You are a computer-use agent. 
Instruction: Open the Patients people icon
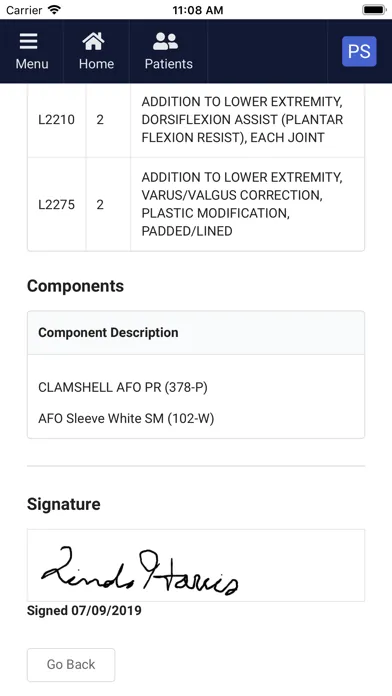(x=165, y=42)
